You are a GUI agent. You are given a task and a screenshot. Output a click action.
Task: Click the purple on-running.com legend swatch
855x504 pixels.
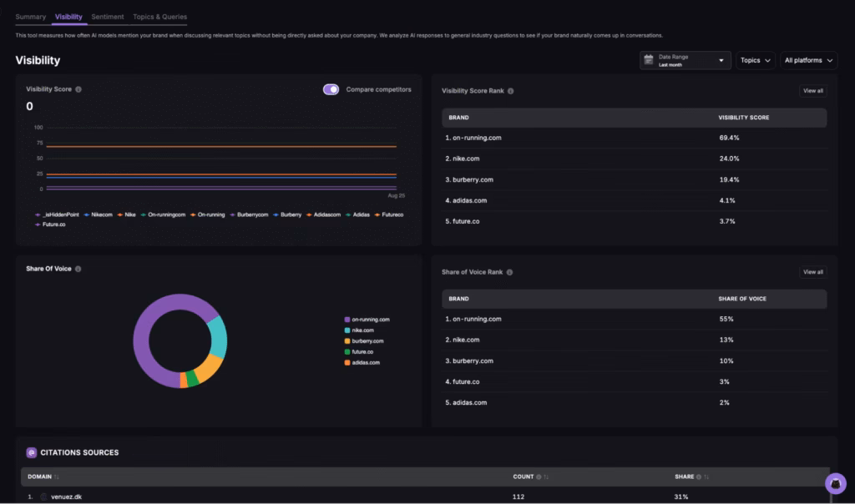point(347,320)
